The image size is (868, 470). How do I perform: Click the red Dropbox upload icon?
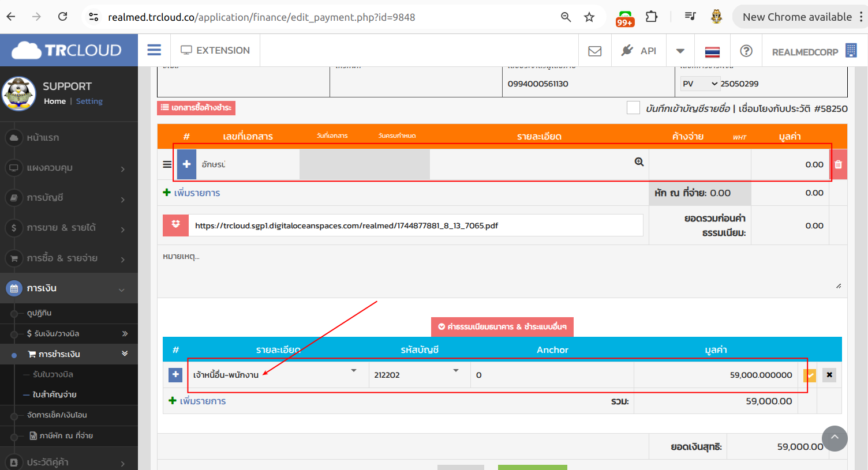[x=175, y=225]
